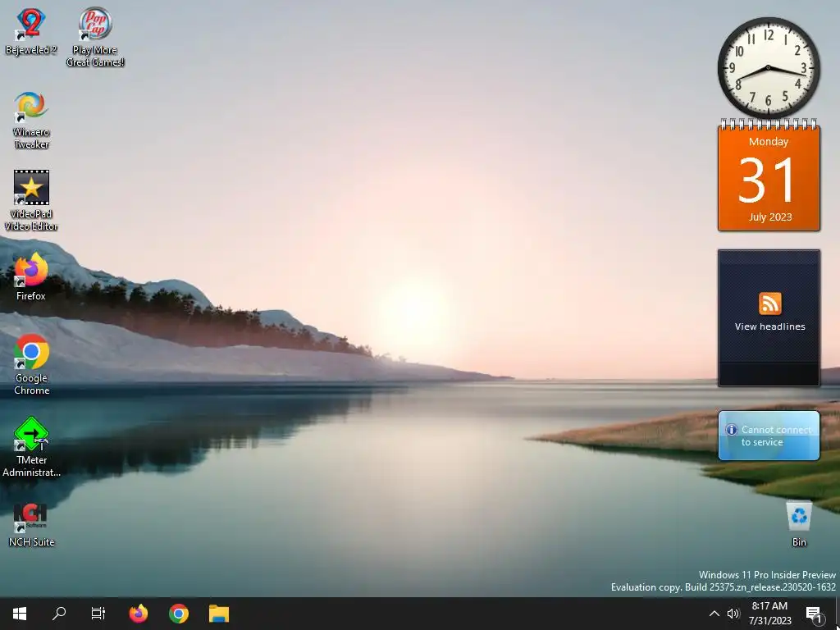Click the Cannot connect to service gadget
This screenshot has width=840, height=630.
pyautogui.click(x=769, y=436)
